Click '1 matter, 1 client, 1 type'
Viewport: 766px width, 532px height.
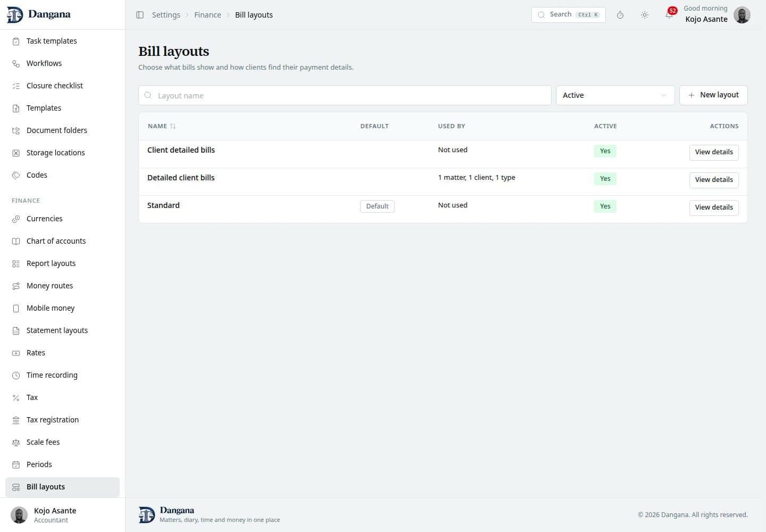477,178
